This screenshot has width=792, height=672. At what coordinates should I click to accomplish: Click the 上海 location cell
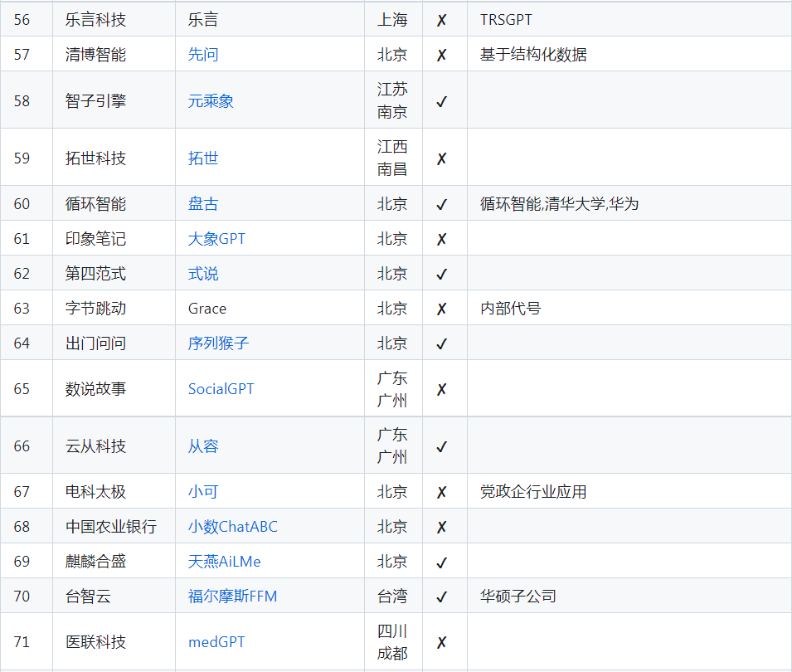393,19
